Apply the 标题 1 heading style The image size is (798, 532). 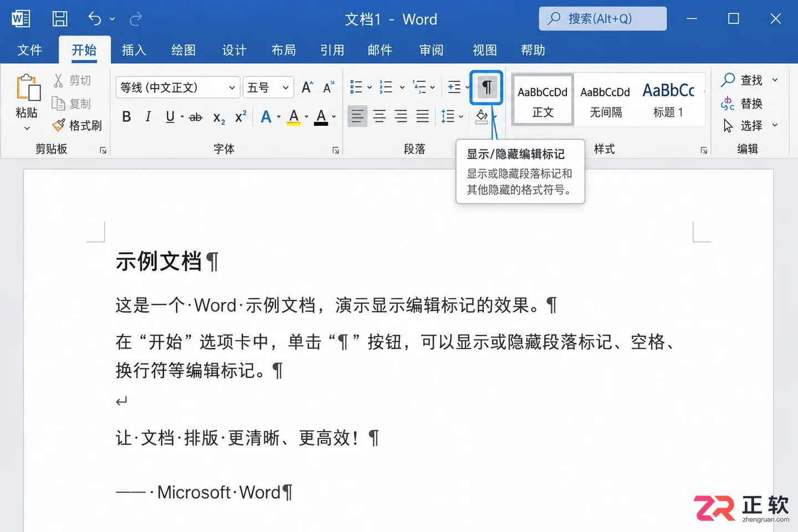(x=669, y=100)
